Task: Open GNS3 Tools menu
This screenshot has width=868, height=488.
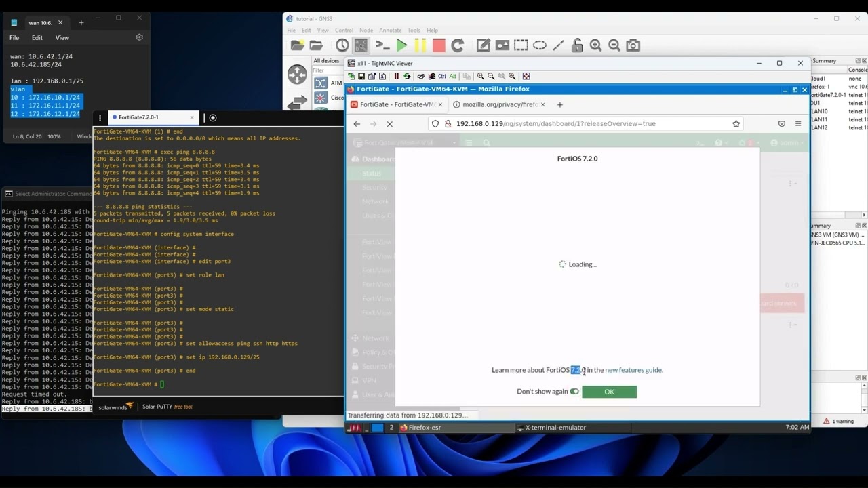Action: [414, 30]
